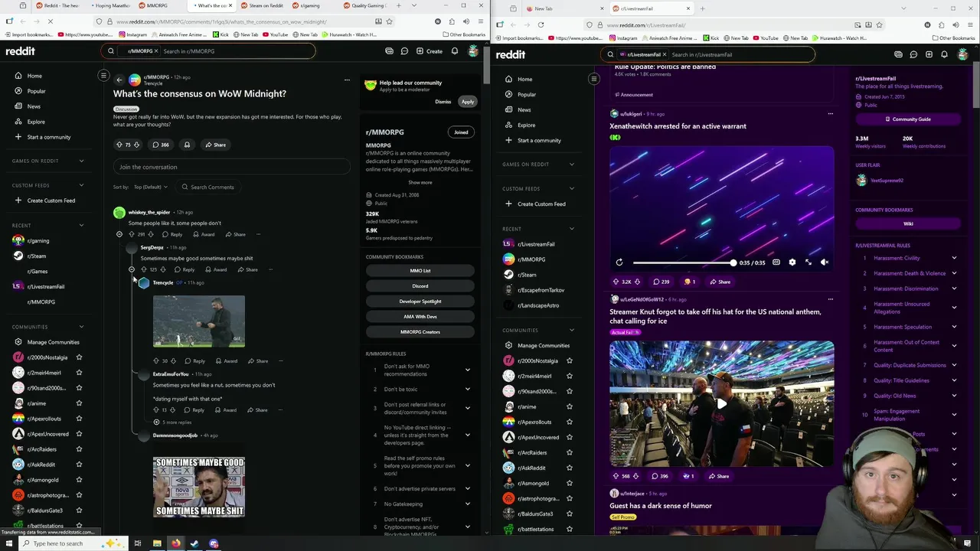Open MMO List community bookmark

(420, 271)
